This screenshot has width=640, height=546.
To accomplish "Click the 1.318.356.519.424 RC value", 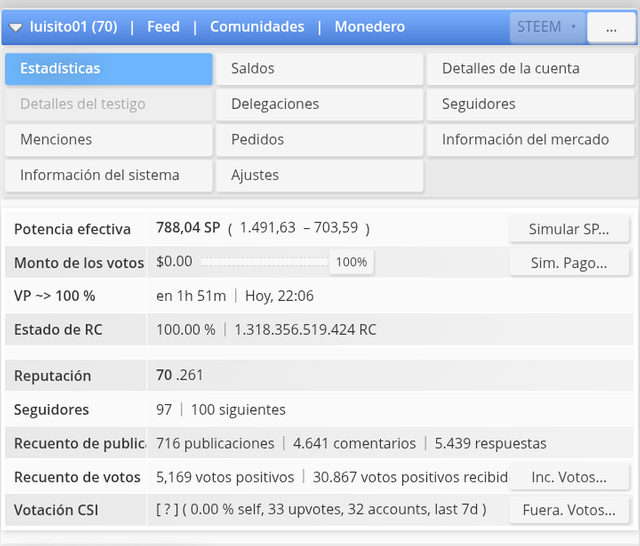I will pyautogui.click(x=305, y=330).
